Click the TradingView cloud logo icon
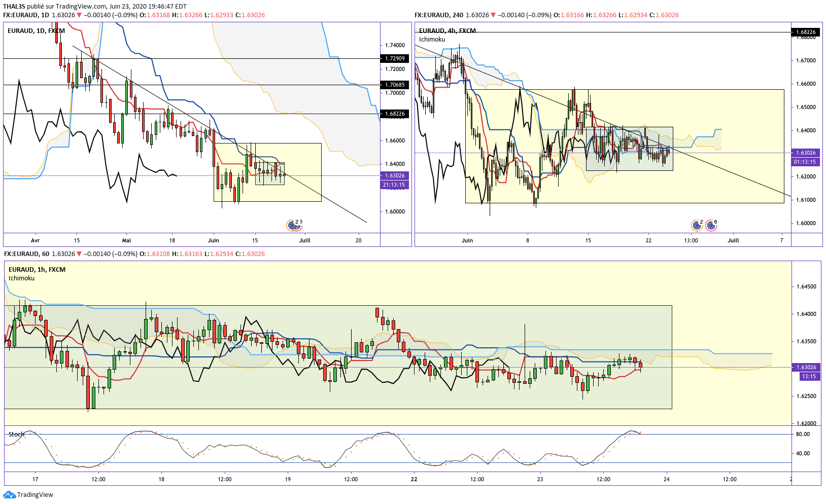The height and width of the screenshot is (504, 826). pyautogui.click(x=9, y=495)
